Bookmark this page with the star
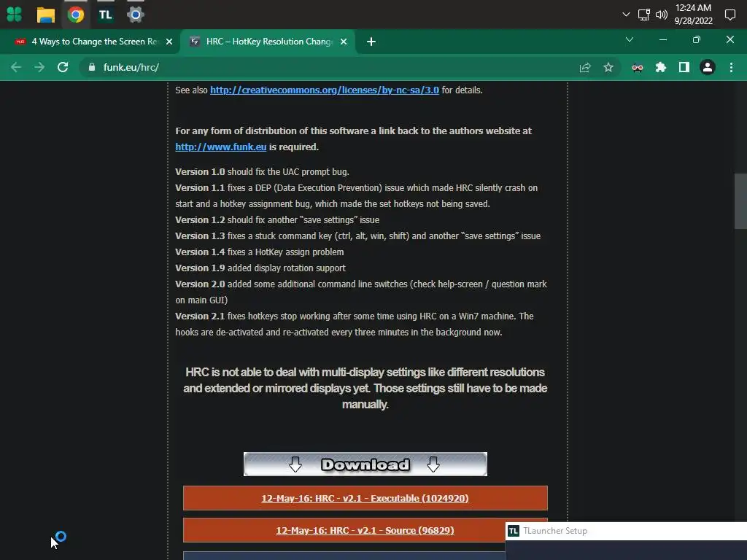747x560 pixels. tap(608, 67)
